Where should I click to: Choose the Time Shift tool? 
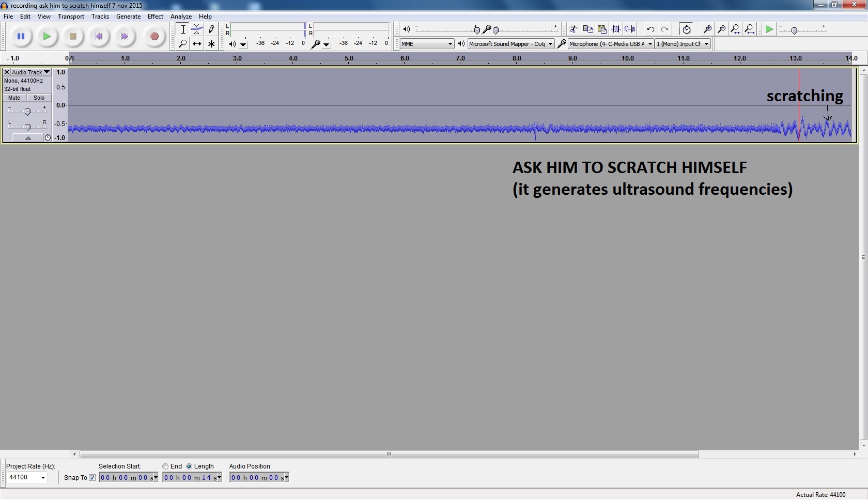coord(197,44)
